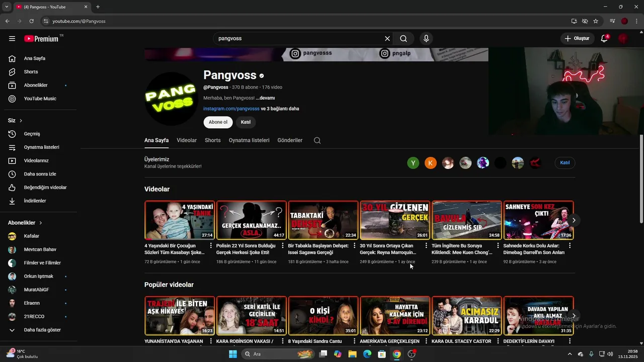The image size is (644, 362).
Task: Show next Popüler videolar carousel arrow
Action: tap(574, 316)
